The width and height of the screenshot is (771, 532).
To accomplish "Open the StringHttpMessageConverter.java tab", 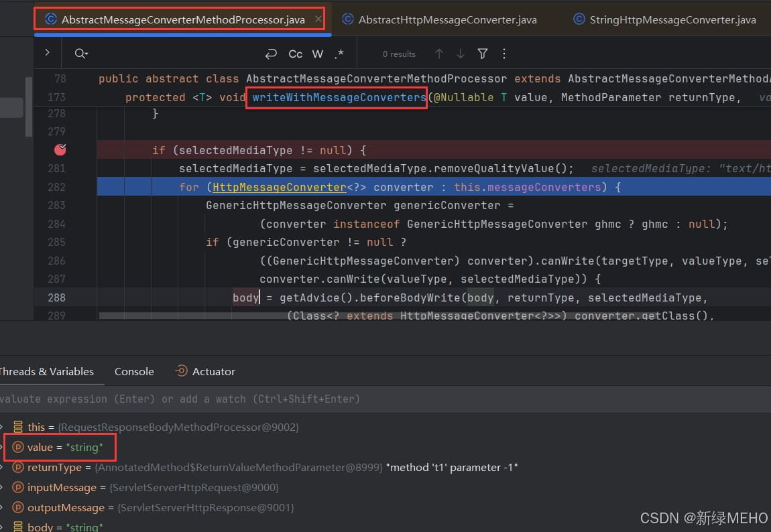I will click(x=665, y=19).
